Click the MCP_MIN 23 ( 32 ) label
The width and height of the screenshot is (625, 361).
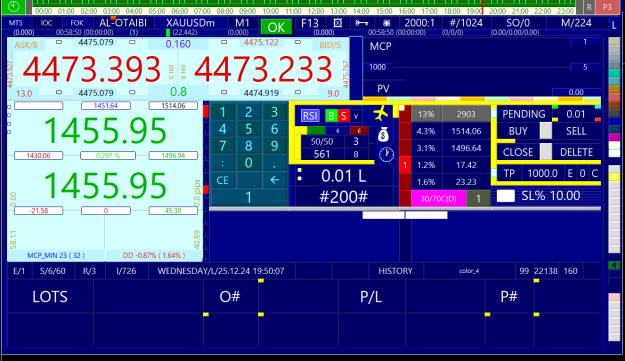point(56,255)
